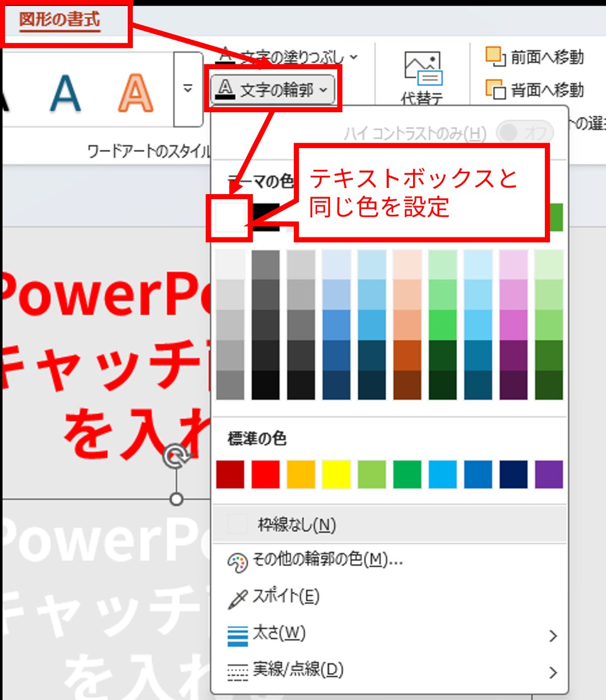Expand the WordArt styles gallery arrow
This screenshot has height=700, width=606.
click(x=188, y=89)
